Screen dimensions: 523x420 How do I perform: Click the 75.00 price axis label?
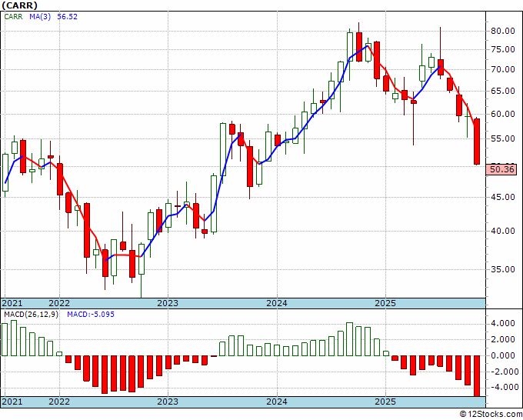tap(503, 50)
